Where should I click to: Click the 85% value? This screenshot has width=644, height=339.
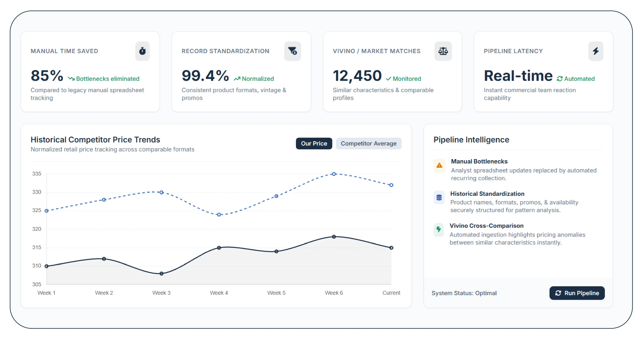[x=47, y=75]
